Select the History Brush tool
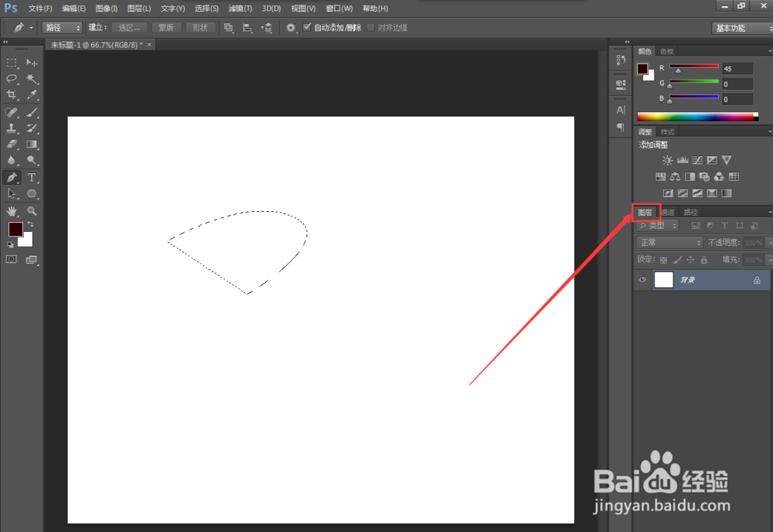 point(32,128)
